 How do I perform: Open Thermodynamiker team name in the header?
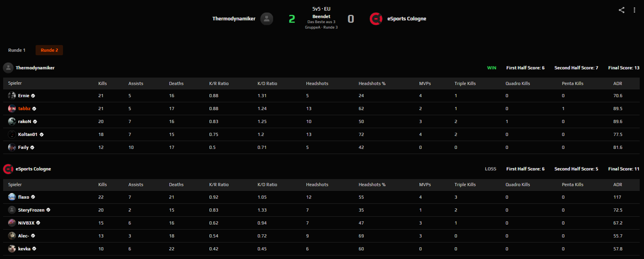(233, 19)
